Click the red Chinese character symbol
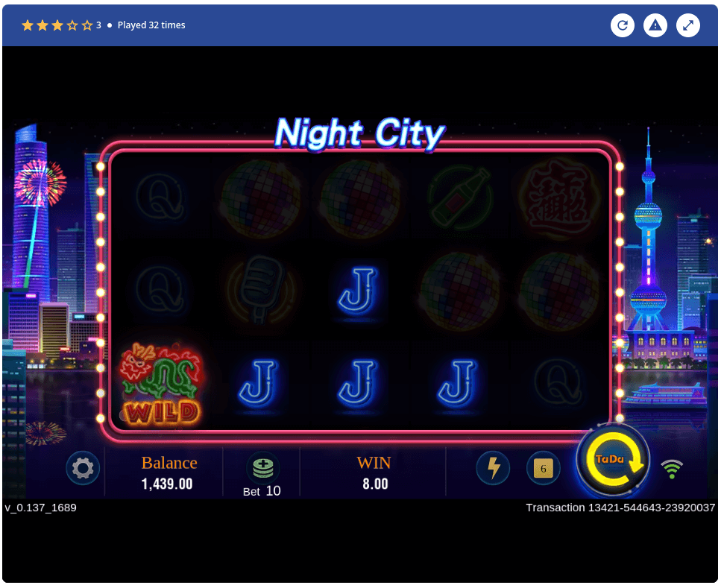 [558, 197]
